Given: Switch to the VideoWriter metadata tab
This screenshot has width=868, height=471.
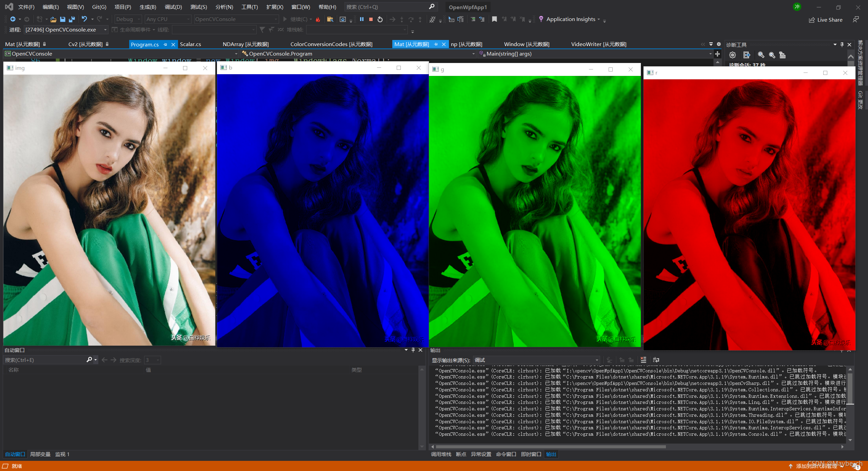Looking at the screenshot, I should 599,44.
